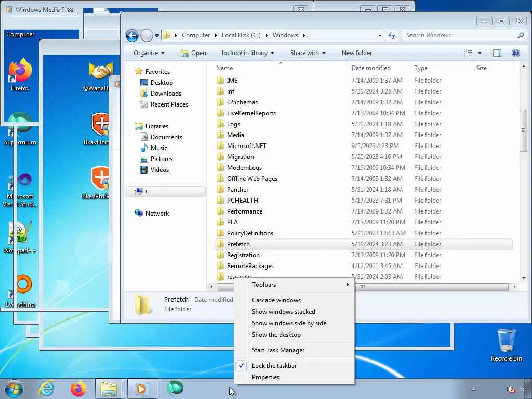Screen dimensions: 532x399
Task: Start Task Manager from context menu
Action: point(294,350)
